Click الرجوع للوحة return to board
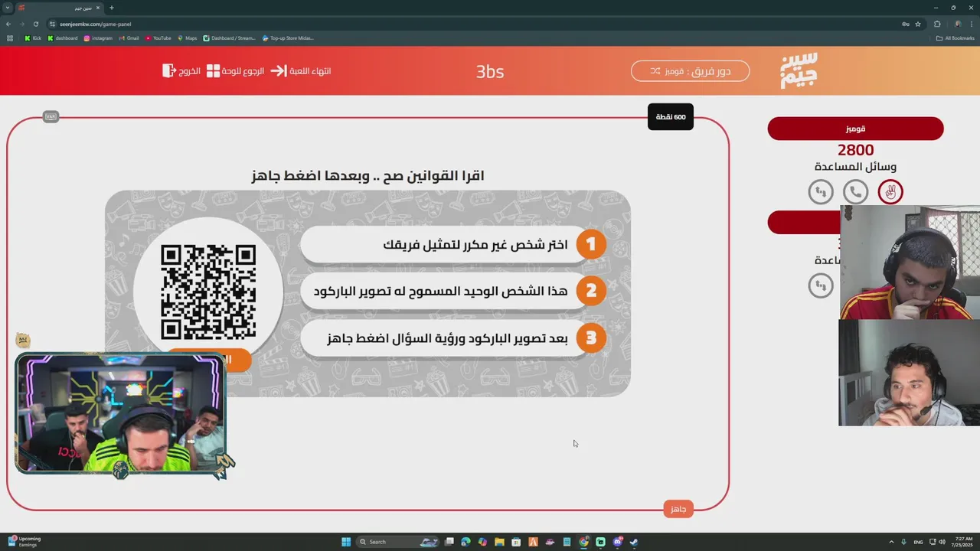The image size is (980, 551). 235,71
